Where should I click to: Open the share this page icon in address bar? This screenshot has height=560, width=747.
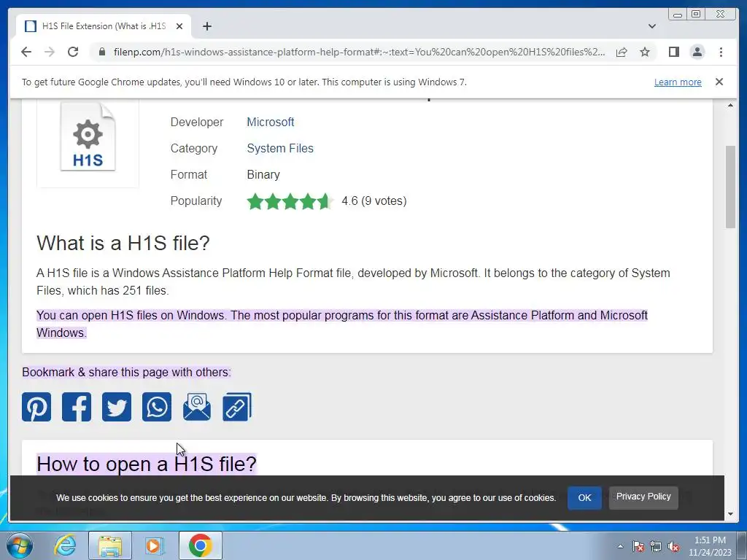pos(622,52)
